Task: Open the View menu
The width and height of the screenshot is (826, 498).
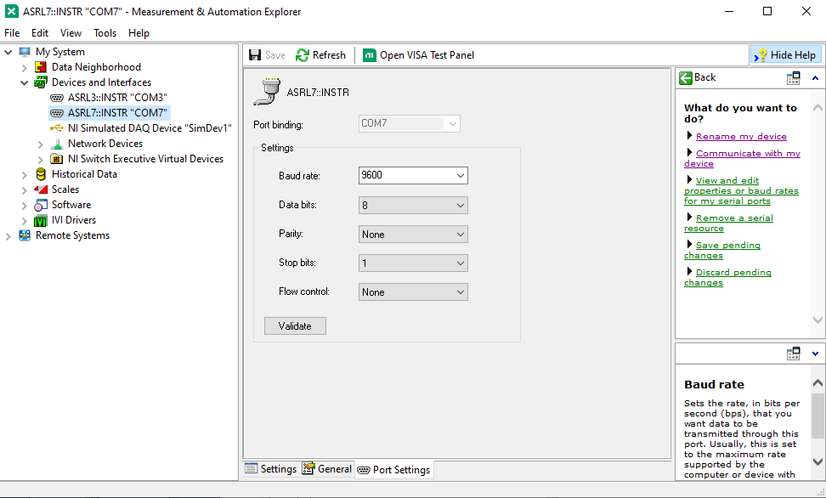Action: click(x=71, y=33)
